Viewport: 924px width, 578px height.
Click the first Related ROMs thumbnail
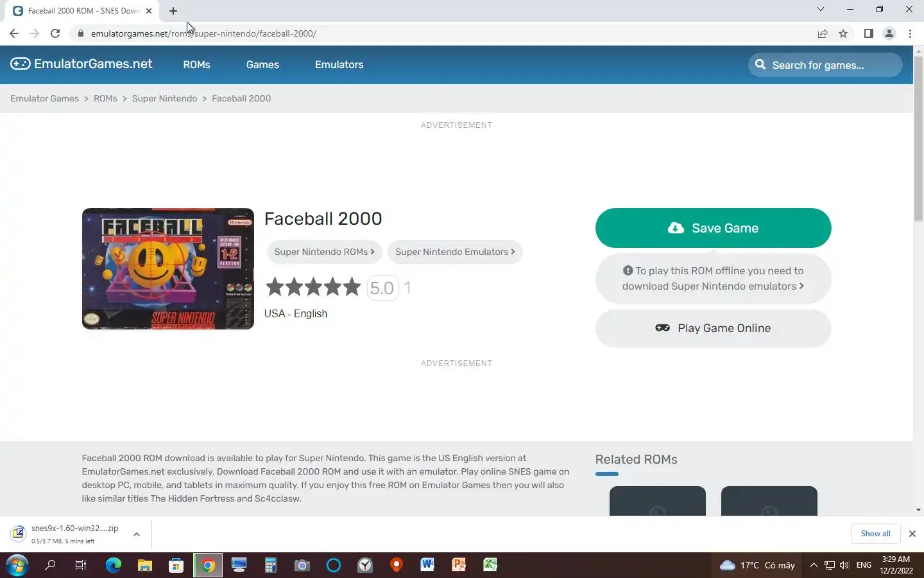click(x=657, y=501)
